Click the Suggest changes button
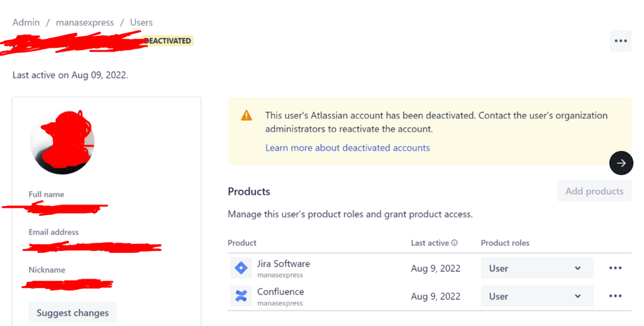The image size is (644, 326). pyautogui.click(x=73, y=313)
